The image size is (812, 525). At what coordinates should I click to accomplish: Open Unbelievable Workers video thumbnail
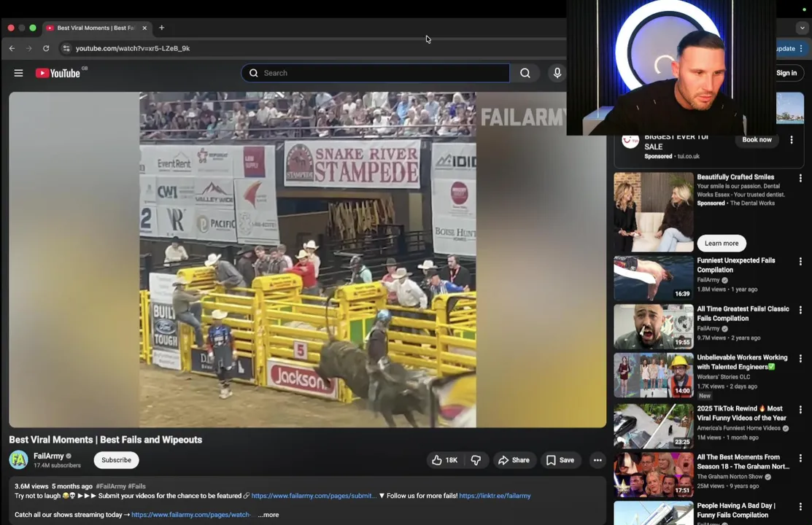pyautogui.click(x=654, y=376)
